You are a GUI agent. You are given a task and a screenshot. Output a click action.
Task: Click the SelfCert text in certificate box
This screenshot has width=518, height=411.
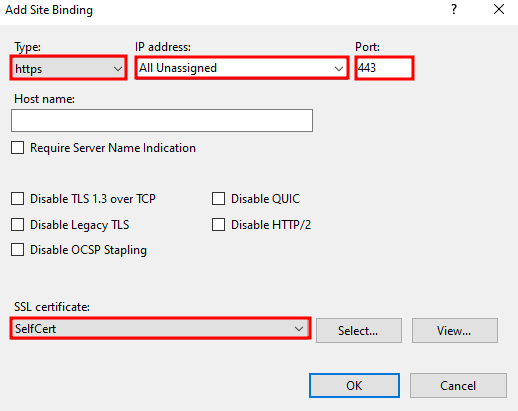coord(35,329)
